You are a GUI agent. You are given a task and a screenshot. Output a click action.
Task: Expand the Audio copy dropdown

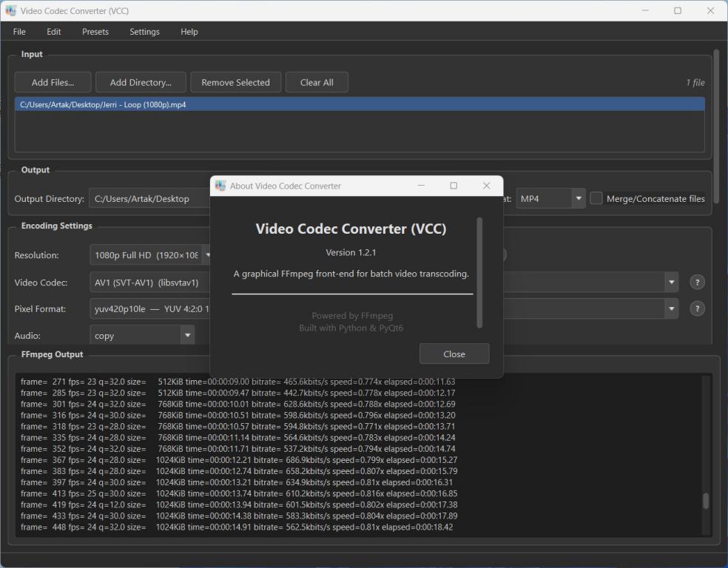click(x=187, y=336)
